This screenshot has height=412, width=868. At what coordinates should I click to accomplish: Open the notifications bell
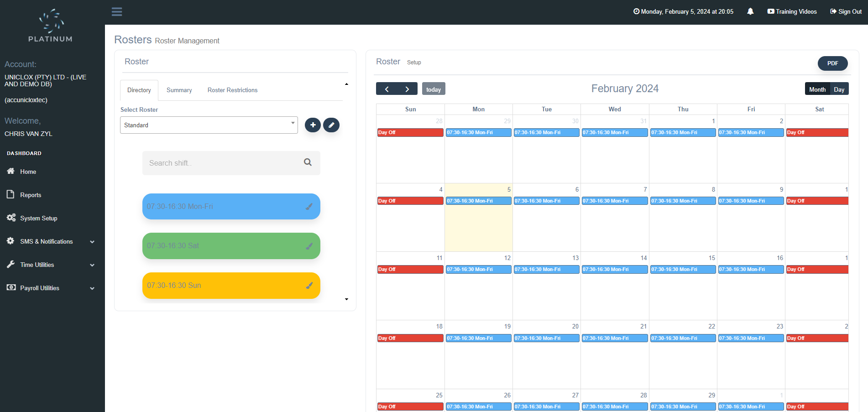coord(750,11)
